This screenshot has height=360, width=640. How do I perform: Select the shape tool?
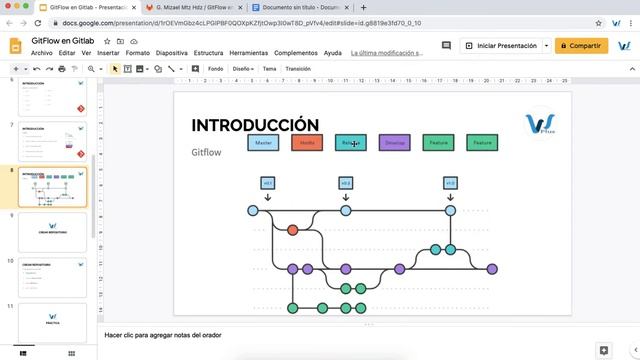(x=158, y=69)
